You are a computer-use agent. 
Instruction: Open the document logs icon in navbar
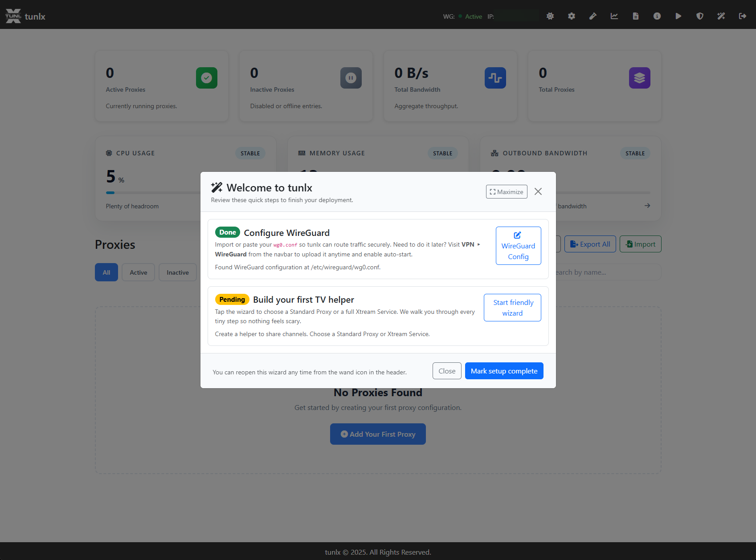point(636,16)
